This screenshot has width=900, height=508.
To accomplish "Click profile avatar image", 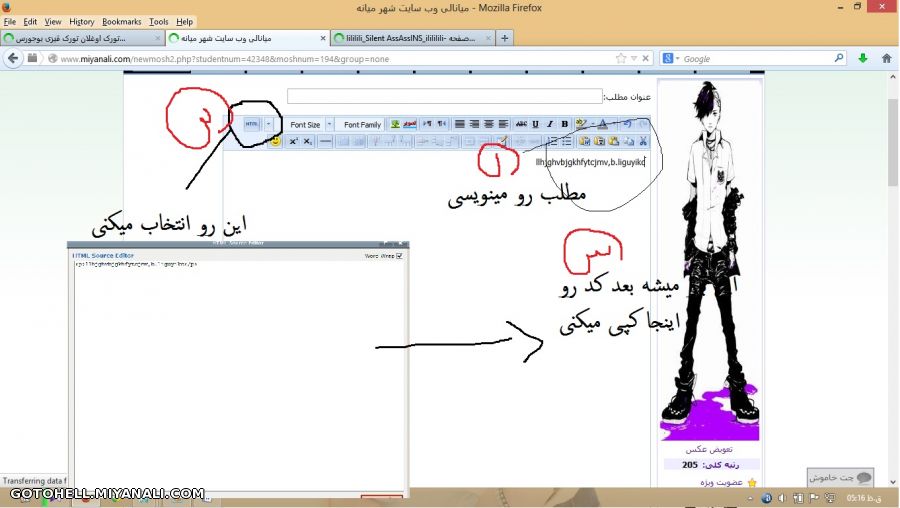I will [x=709, y=261].
